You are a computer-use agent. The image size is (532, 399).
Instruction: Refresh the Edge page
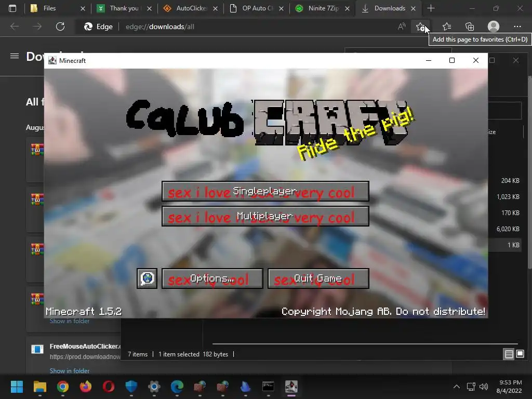coord(60,26)
